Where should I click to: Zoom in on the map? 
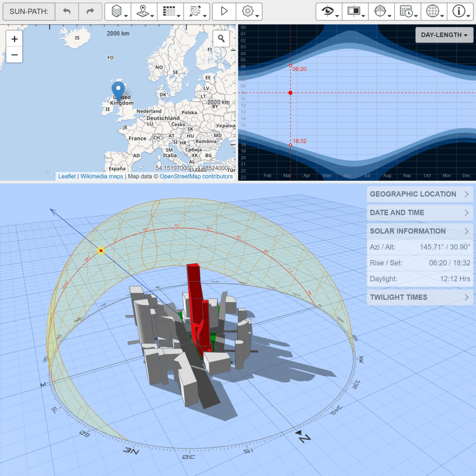(14, 39)
